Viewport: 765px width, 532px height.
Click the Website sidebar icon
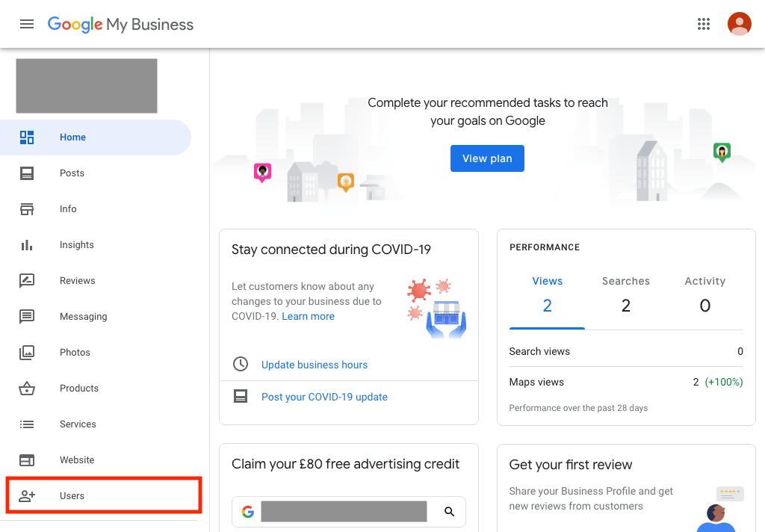point(27,460)
